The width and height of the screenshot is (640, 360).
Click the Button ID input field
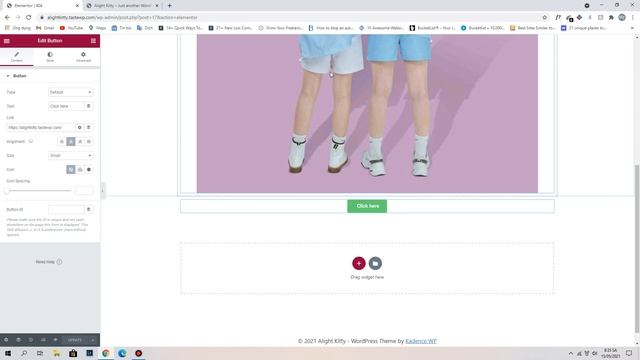pos(66,209)
